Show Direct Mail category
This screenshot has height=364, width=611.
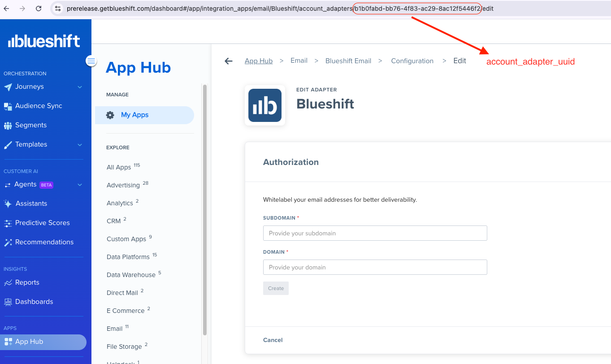point(125,292)
